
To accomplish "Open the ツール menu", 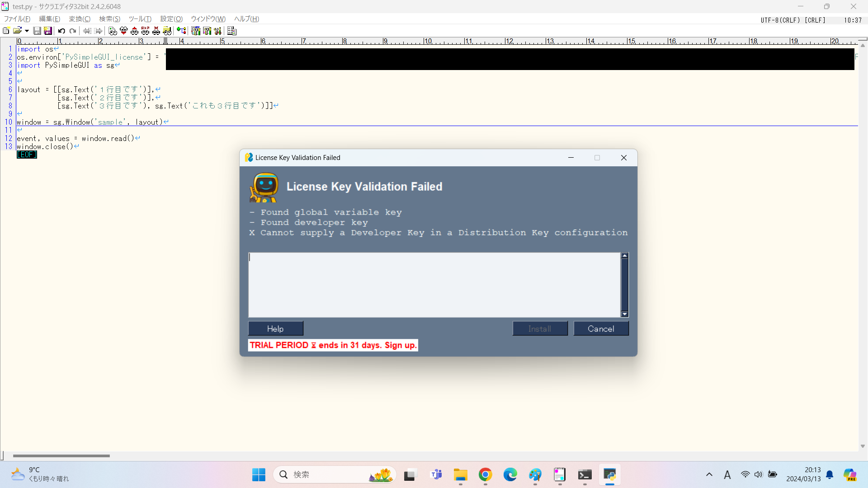I will coord(140,19).
